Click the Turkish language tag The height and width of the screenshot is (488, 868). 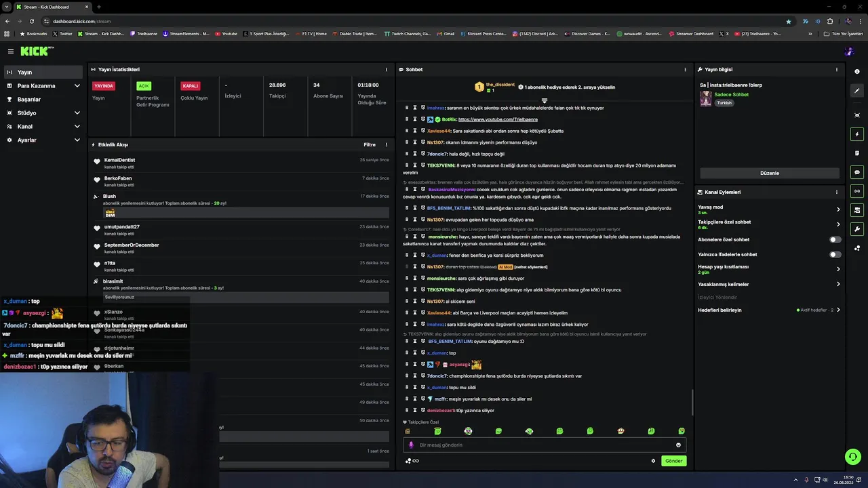click(x=724, y=103)
